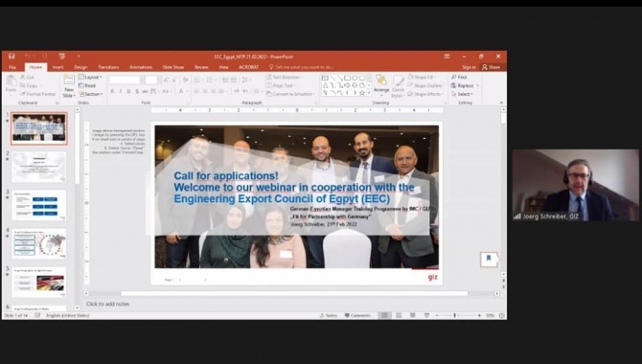Click the Paste clipboard icon

[11, 83]
